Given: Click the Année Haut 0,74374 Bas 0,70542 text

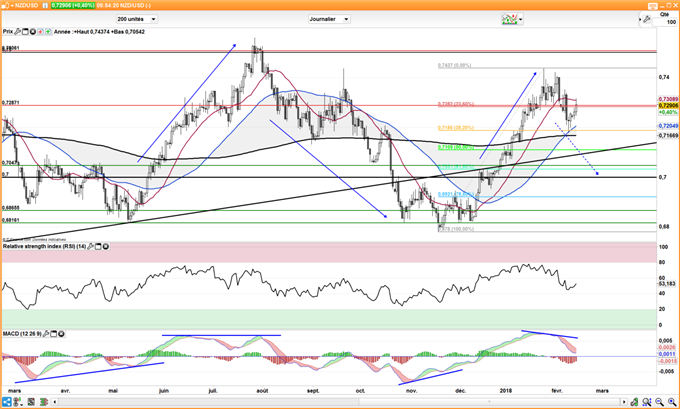Looking at the screenshot, I should pos(99,32).
